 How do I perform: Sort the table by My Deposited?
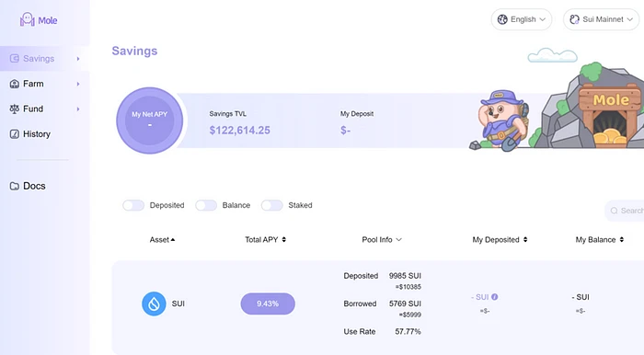coord(500,240)
